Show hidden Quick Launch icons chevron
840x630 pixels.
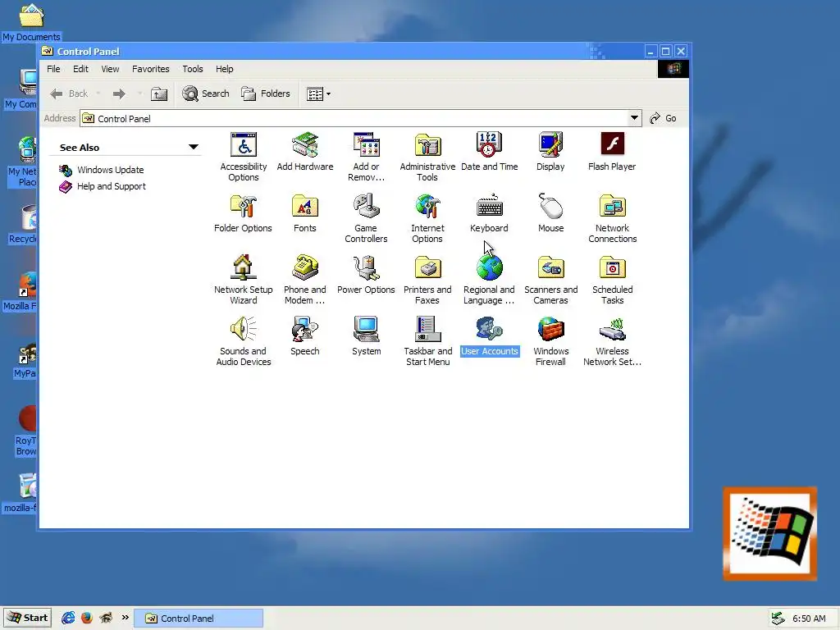(126, 617)
